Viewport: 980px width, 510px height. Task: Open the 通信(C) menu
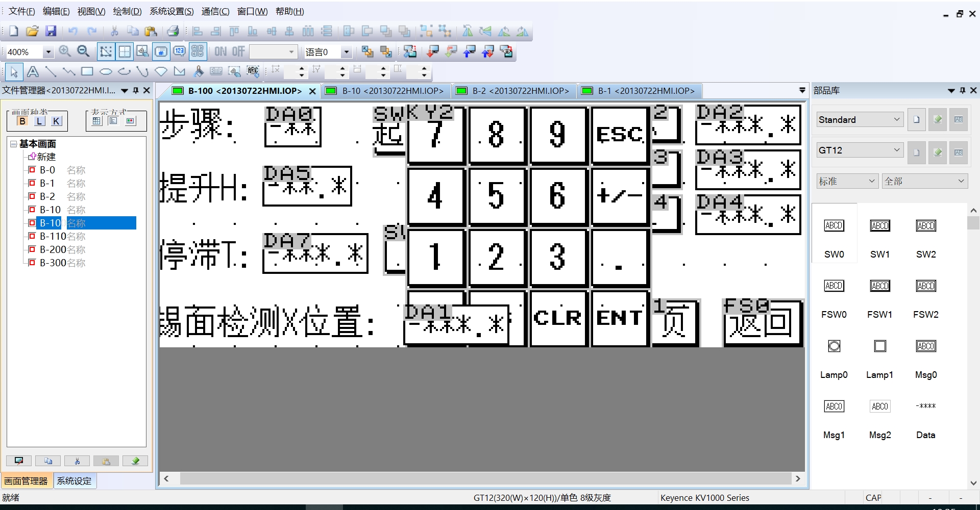[x=215, y=11]
